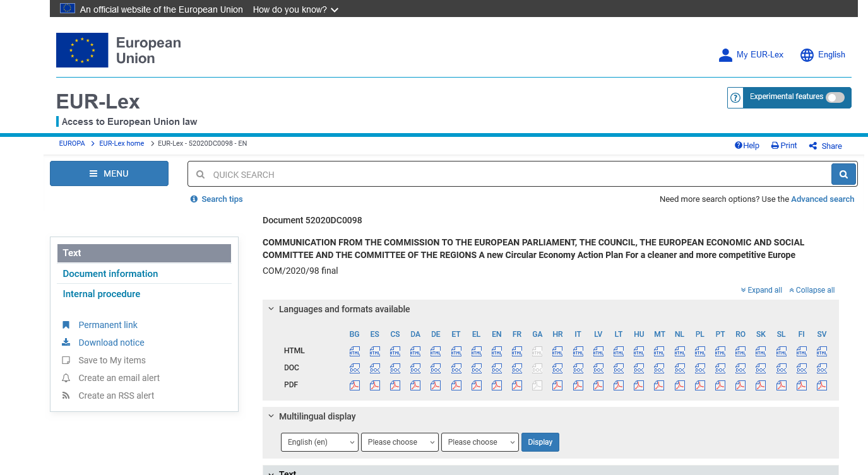868x475 pixels.
Task: Open the French (FR) HTML version
Action: click(517, 351)
